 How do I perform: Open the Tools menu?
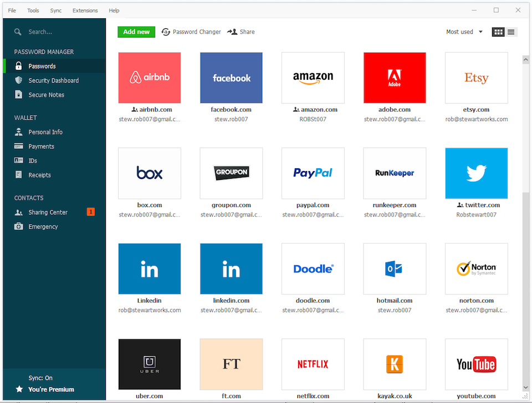click(33, 10)
